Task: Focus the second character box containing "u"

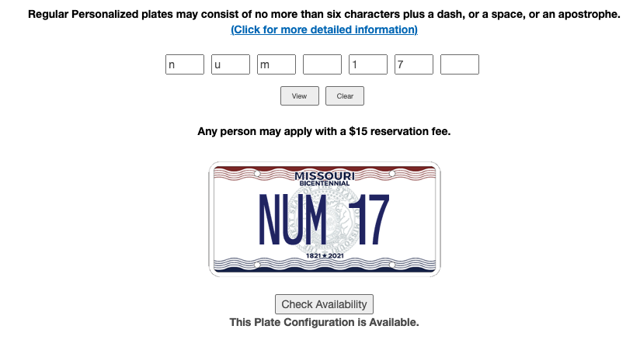Action: pyautogui.click(x=231, y=64)
